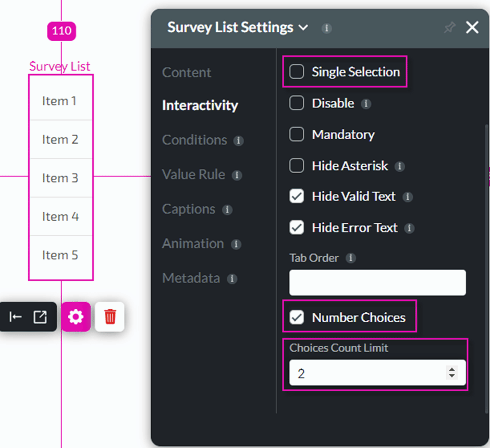
Task: Switch to the Content section
Action: 186,72
